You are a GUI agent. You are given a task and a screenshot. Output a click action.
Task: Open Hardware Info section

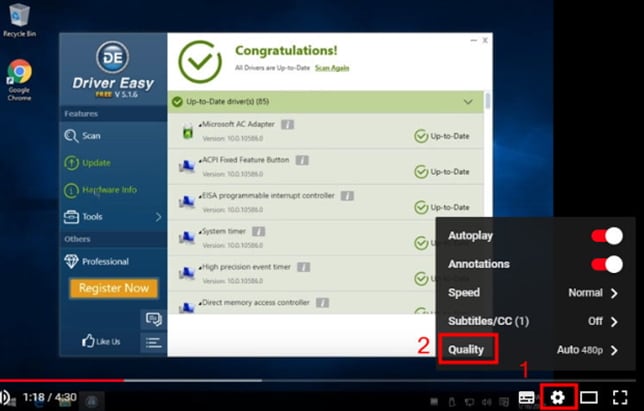pyautogui.click(x=100, y=190)
